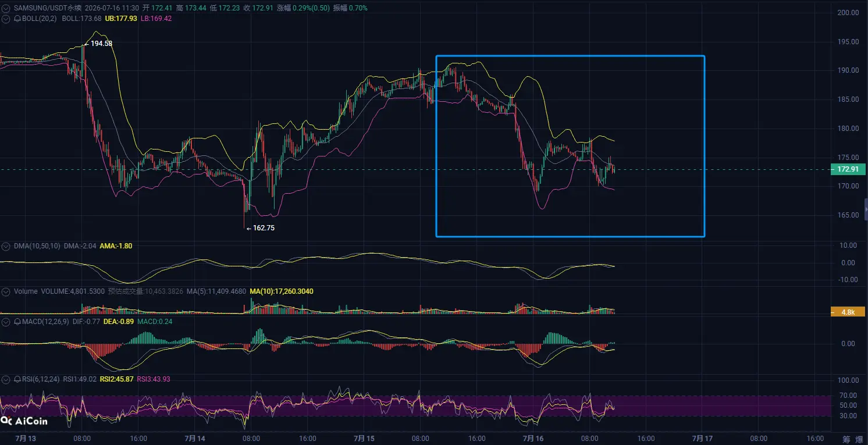This screenshot has width=868, height=445.
Task: Collapse the SAMSUNG/USDT main chart legend
Action: [x=6, y=8]
